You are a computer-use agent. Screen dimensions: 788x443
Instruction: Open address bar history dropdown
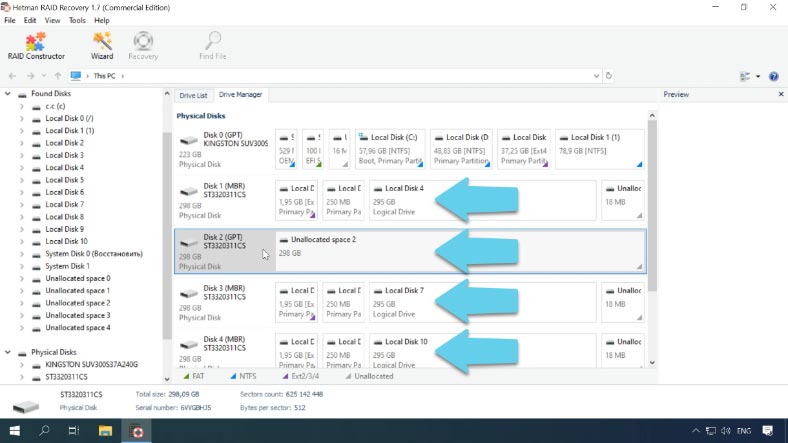pos(597,76)
